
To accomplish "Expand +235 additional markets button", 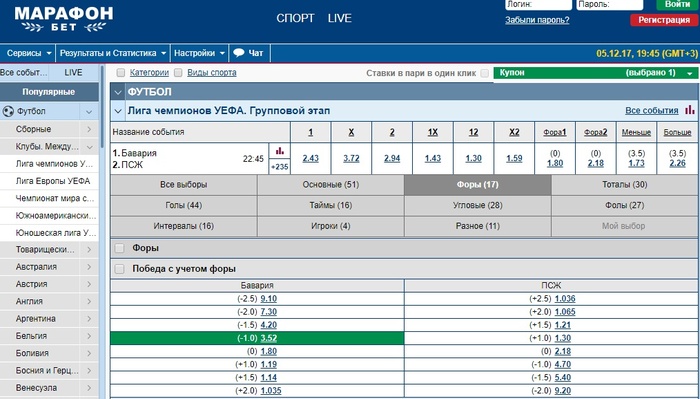I will point(279,167).
